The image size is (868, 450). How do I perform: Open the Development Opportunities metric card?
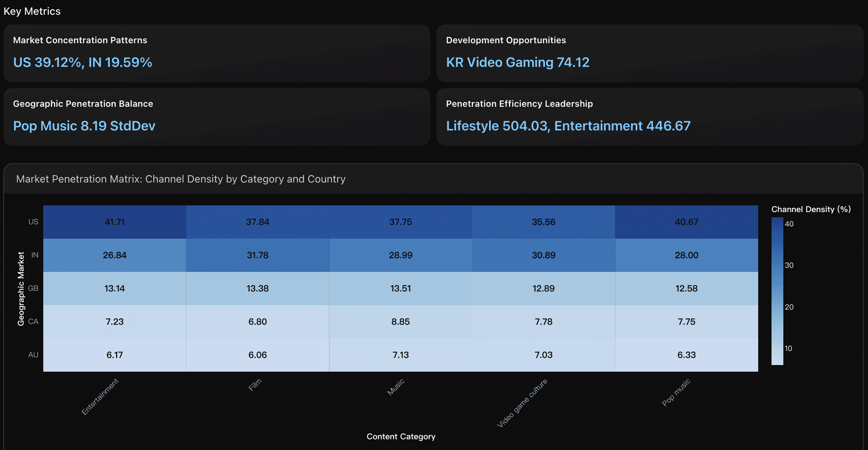(650, 53)
